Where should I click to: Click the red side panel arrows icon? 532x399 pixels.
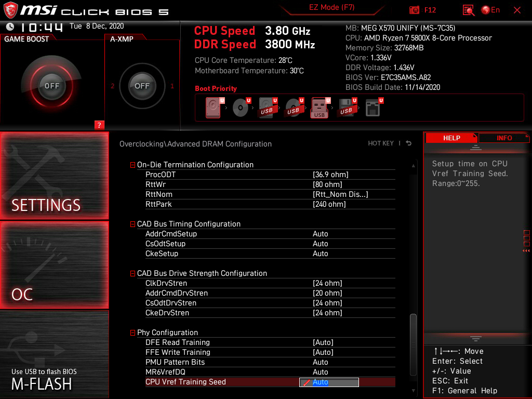tap(526, 251)
